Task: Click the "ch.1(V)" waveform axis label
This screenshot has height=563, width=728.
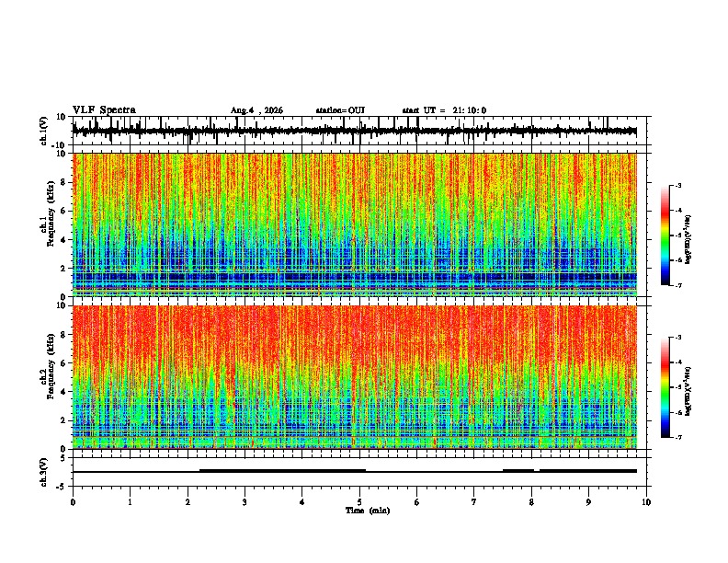Action: pos(44,131)
